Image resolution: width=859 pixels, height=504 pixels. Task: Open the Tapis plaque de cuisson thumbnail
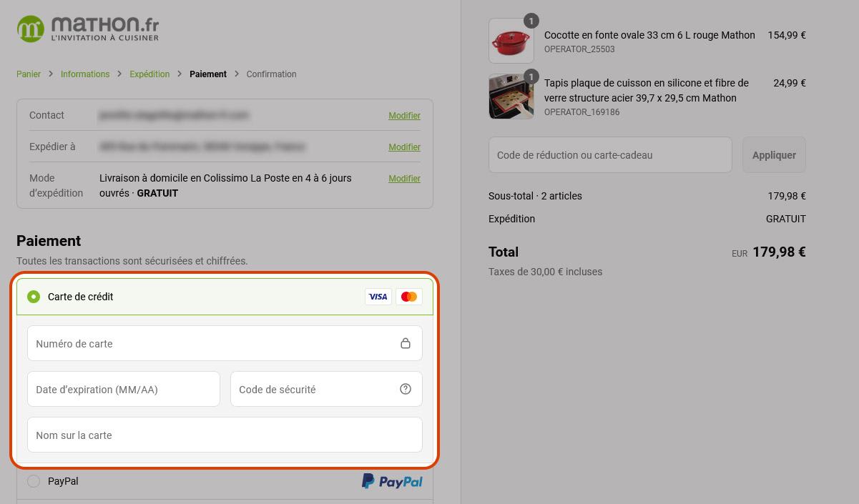(x=511, y=96)
